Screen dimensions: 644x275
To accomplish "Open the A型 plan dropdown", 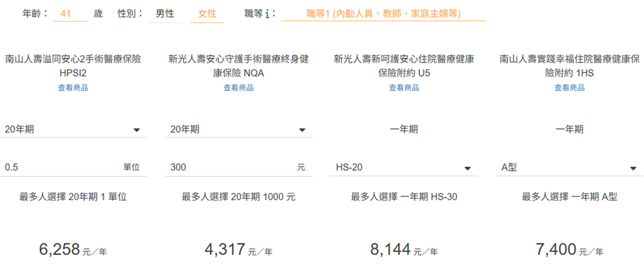I will pos(570,167).
